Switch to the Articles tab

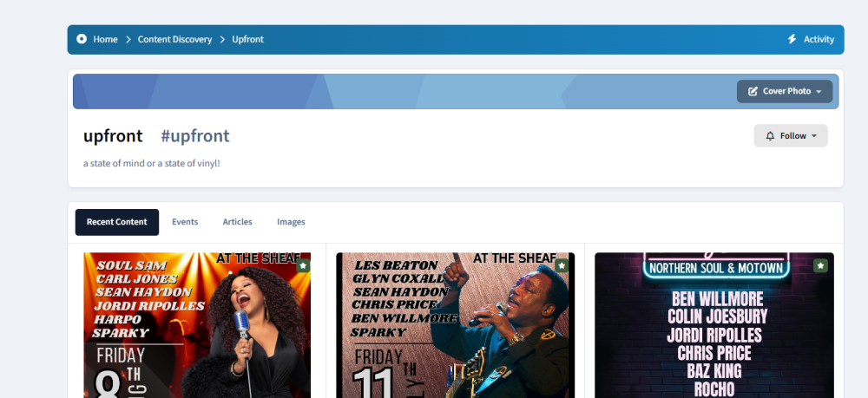point(238,222)
